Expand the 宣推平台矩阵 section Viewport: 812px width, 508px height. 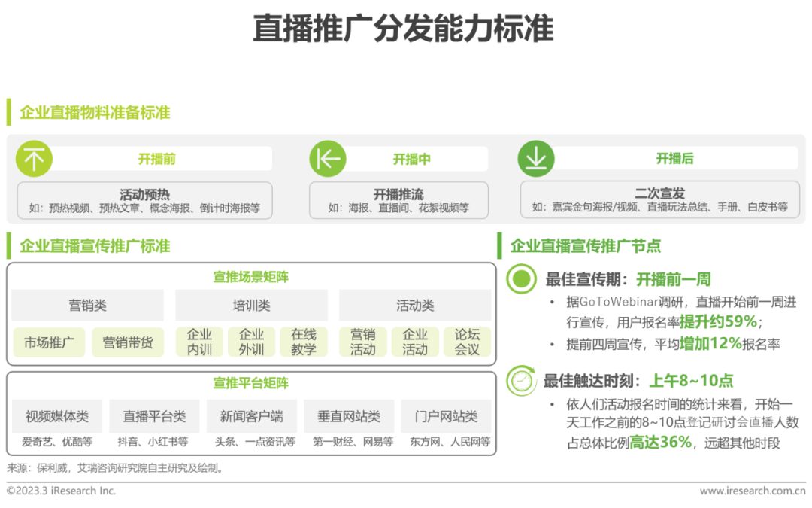tap(251, 384)
